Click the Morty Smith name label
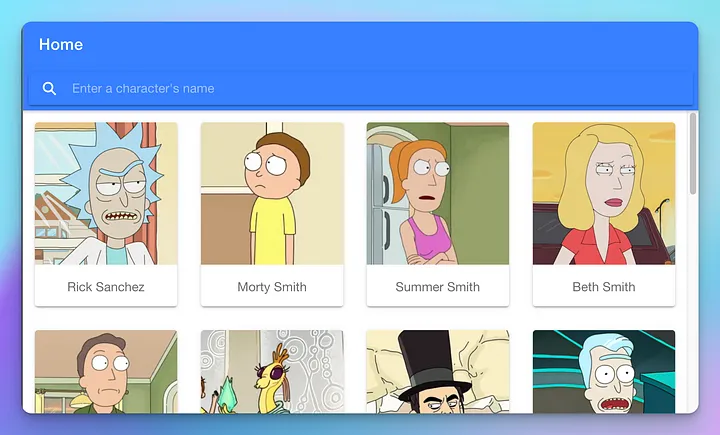The image size is (720, 435). point(272,287)
